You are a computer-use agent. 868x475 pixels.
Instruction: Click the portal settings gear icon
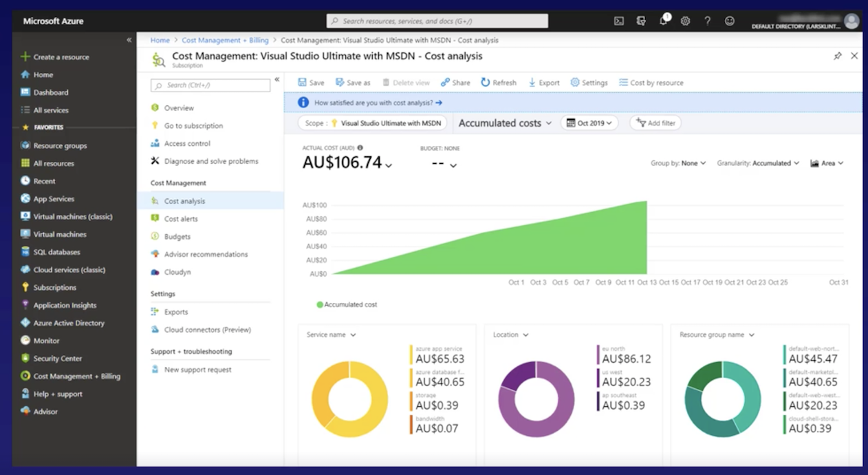(x=685, y=21)
